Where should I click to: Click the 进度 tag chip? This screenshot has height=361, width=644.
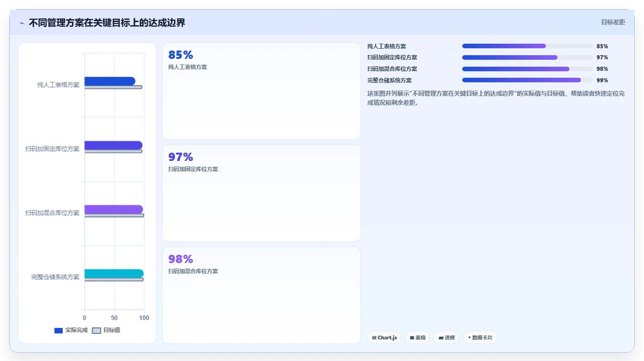tap(447, 338)
